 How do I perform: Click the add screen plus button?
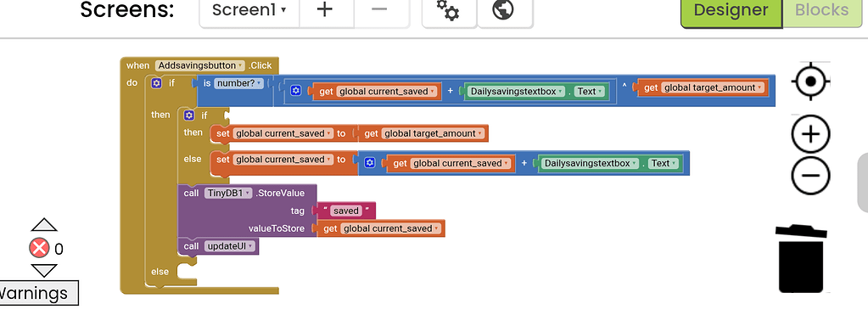(x=325, y=9)
